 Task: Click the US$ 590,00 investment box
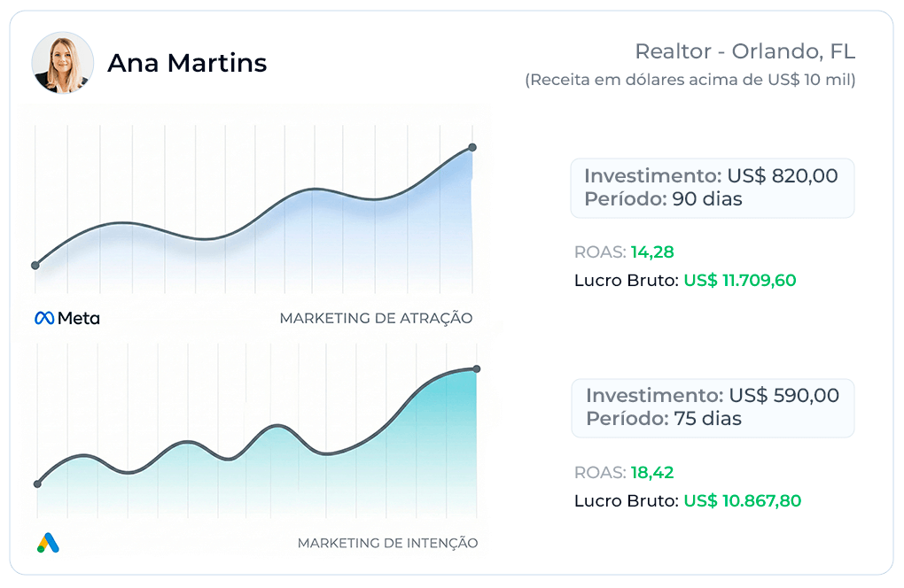coord(713,407)
